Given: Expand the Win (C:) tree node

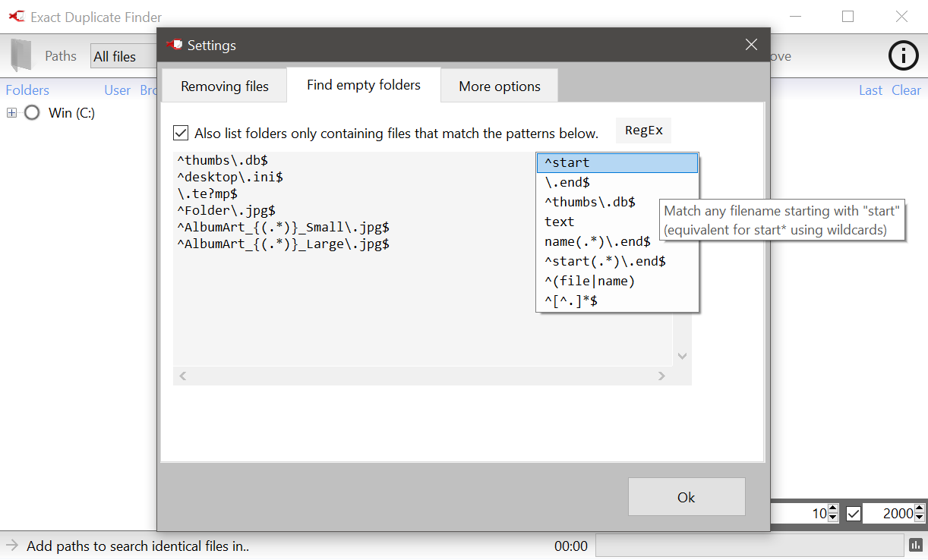Looking at the screenshot, I should (11, 113).
